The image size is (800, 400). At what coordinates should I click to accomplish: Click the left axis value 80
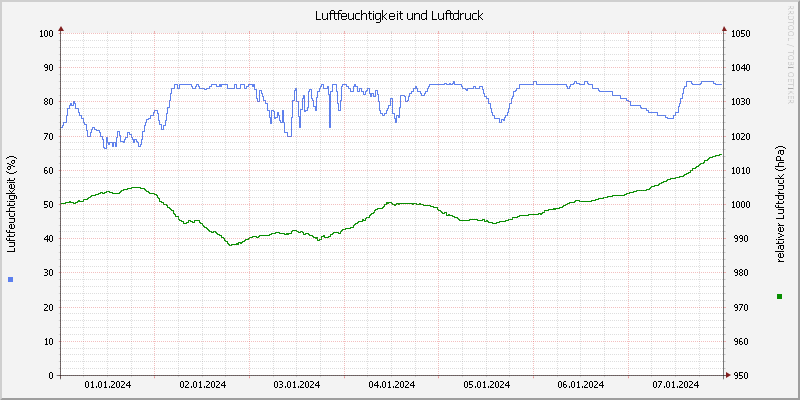pos(48,102)
